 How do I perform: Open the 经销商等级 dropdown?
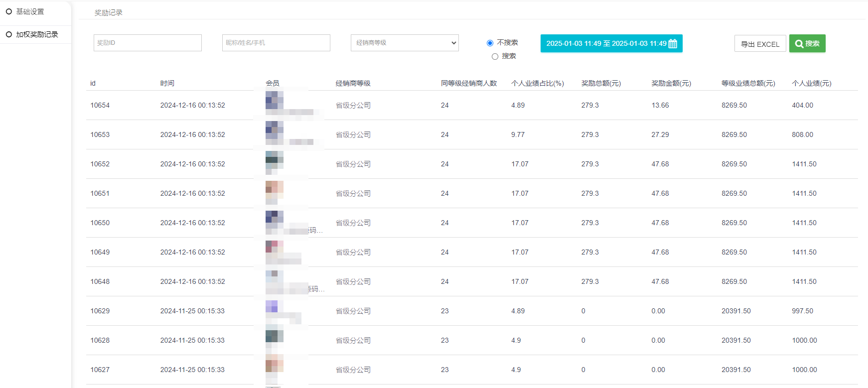tap(405, 43)
